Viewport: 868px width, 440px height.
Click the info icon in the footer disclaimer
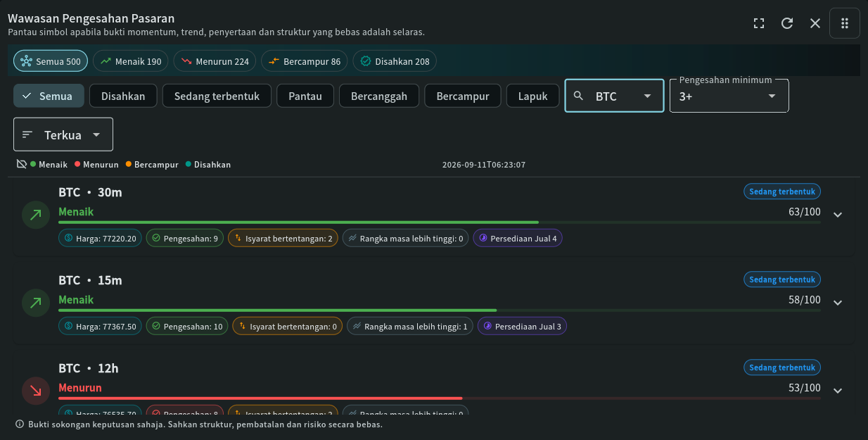20,425
